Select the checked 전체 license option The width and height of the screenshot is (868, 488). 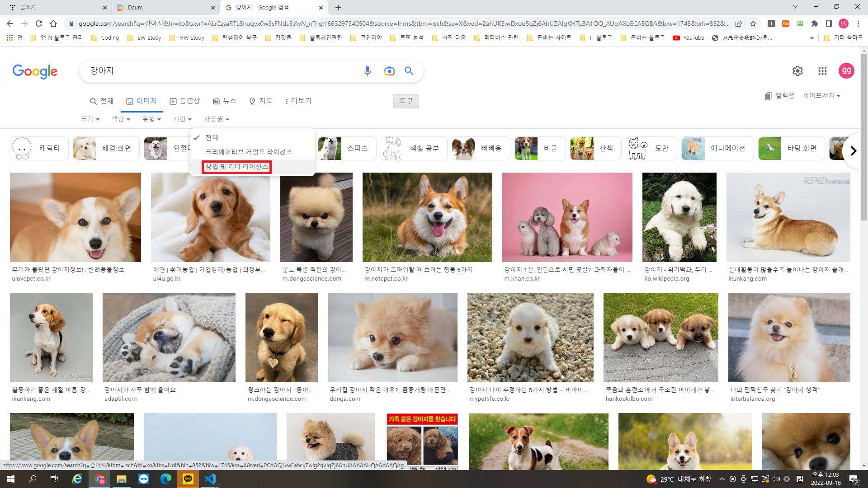212,137
